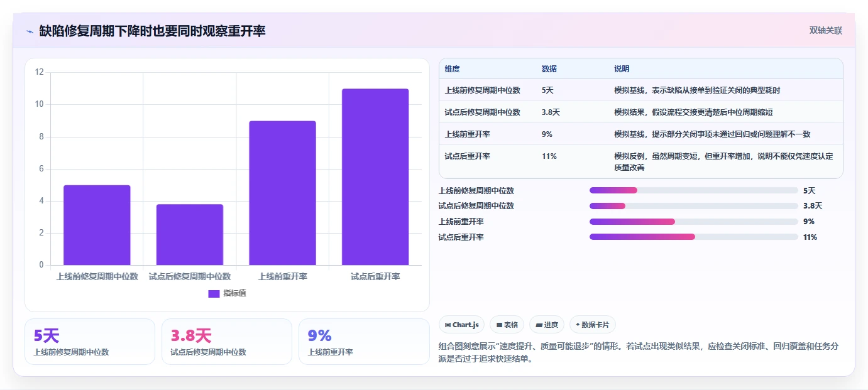The image size is (868, 390).
Task: Click the 9% value in the table
Action: 547,134
